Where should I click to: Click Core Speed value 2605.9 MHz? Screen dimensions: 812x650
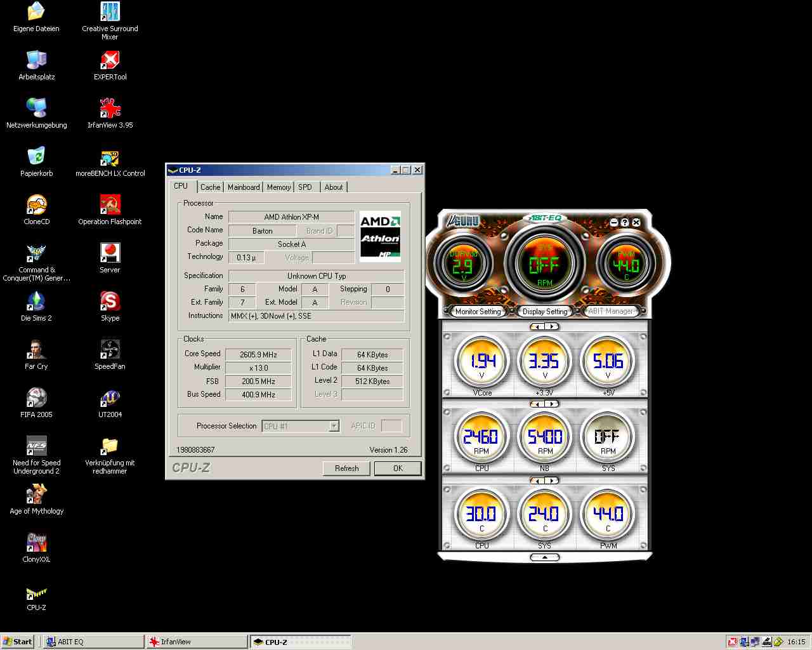[x=258, y=355]
